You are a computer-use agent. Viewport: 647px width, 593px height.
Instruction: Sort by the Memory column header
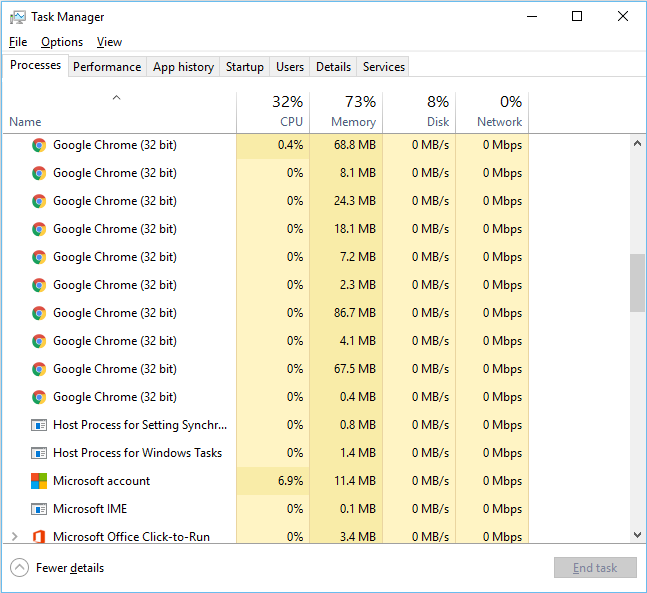346,112
